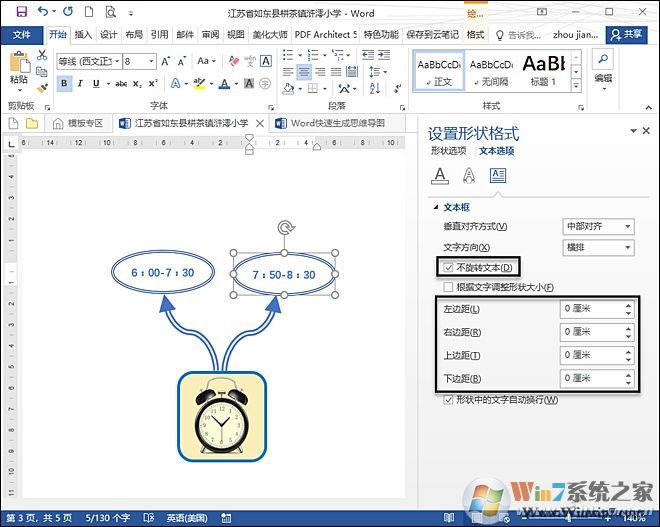Click the Bold formatting button
The width and height of the screenshot is (660, 527).
[65, 84]
